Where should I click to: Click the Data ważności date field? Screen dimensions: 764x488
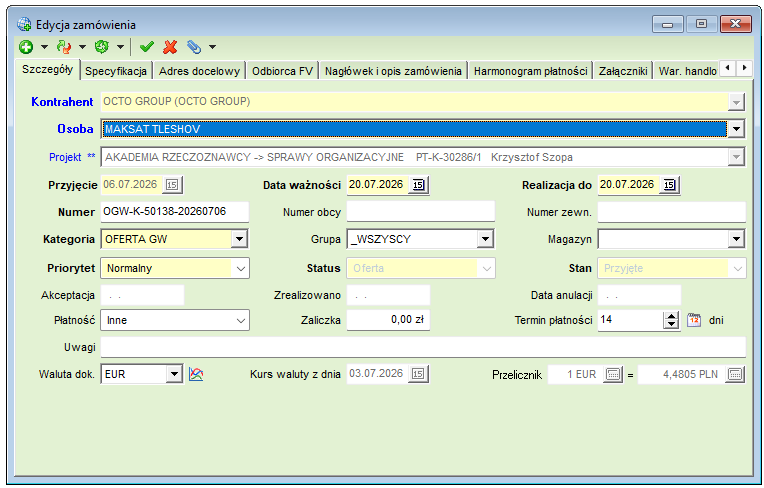378,185
